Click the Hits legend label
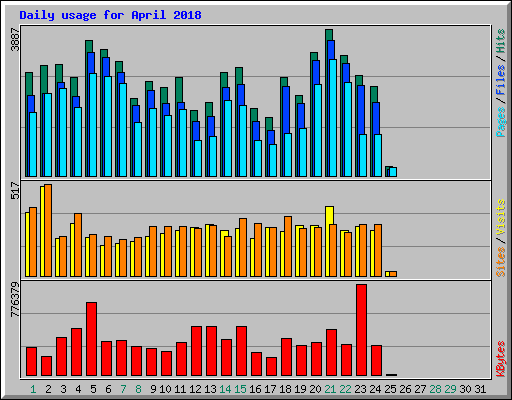This screenshot has height=400, width=512. pos(501,41)
